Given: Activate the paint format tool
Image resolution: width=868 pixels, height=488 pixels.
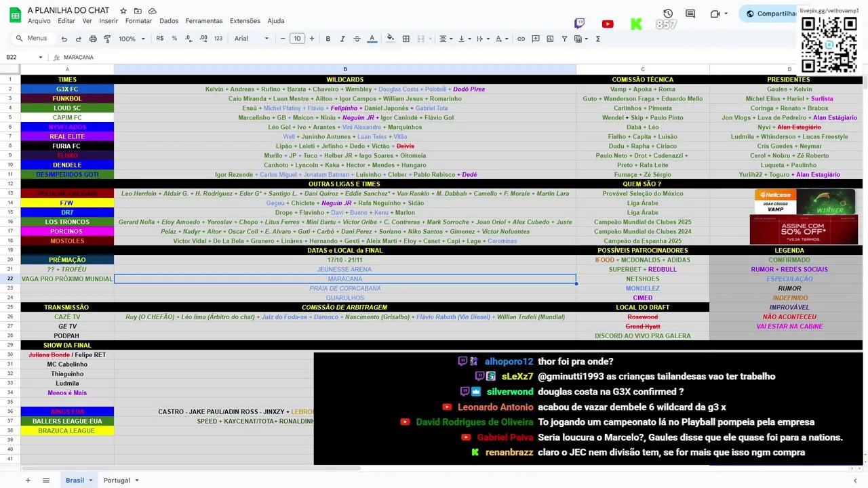Looking at the screenshot, I should click(x=107, y=39).
